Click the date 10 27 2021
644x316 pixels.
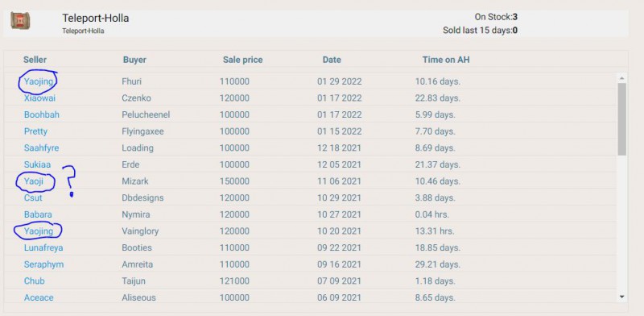point(339,214)
